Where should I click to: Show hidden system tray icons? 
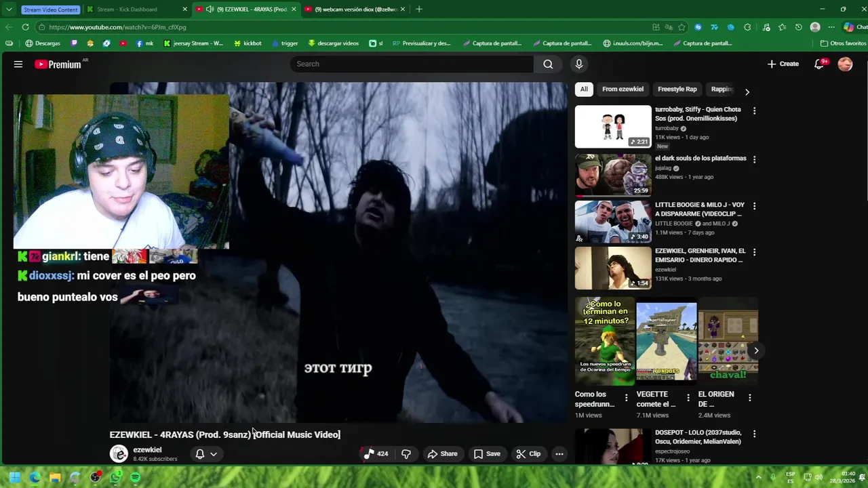(x=759, y=477)
